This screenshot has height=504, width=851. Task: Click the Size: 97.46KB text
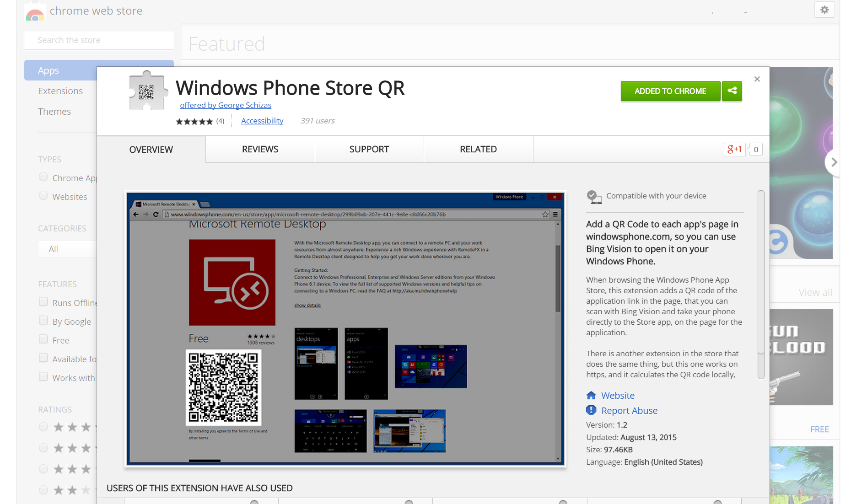[609, 450]
